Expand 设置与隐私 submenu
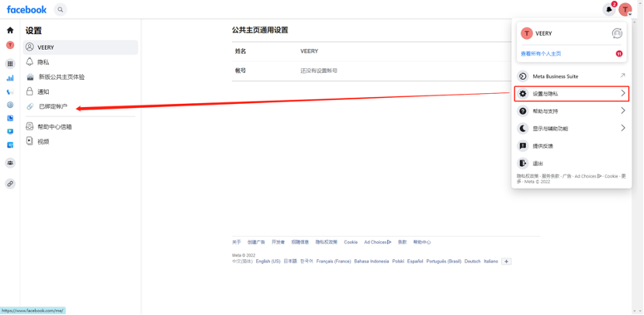 tap(571, 94)
